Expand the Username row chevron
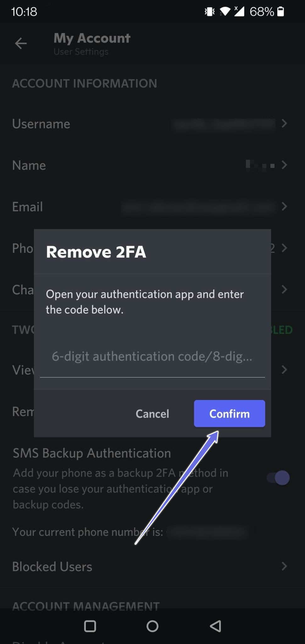The image size is (305, 644). tap(284, 124)
